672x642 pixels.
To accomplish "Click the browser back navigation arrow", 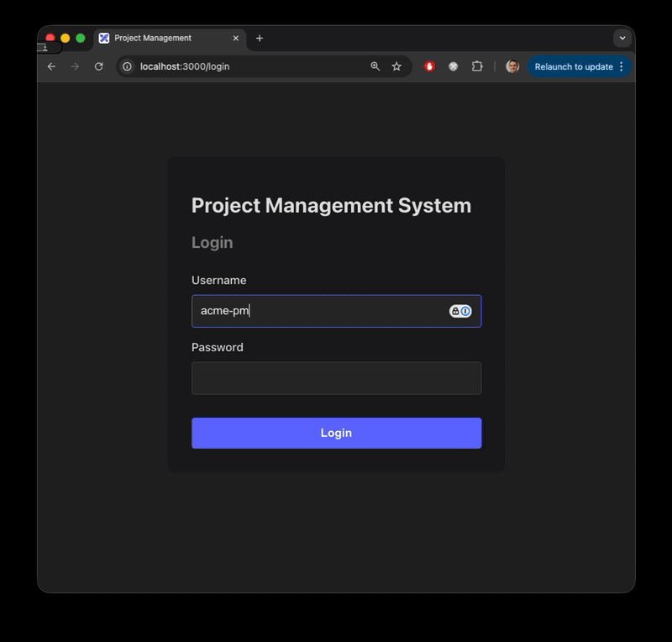I will [x=50, y=66].
